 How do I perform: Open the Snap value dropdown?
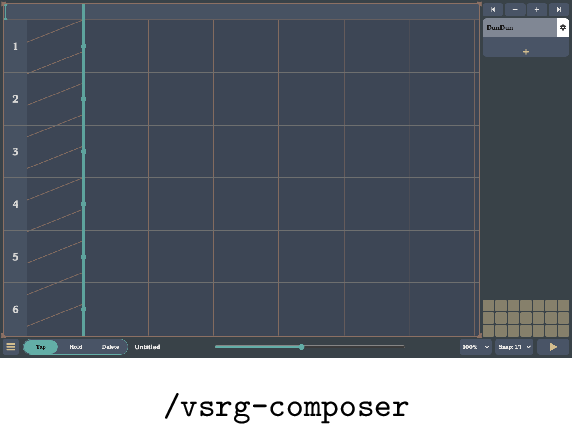514,347
